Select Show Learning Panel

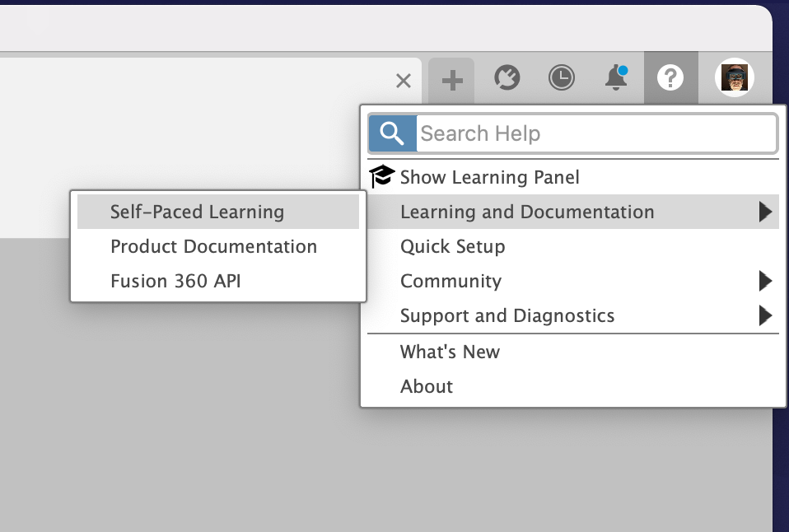point(573,177)
